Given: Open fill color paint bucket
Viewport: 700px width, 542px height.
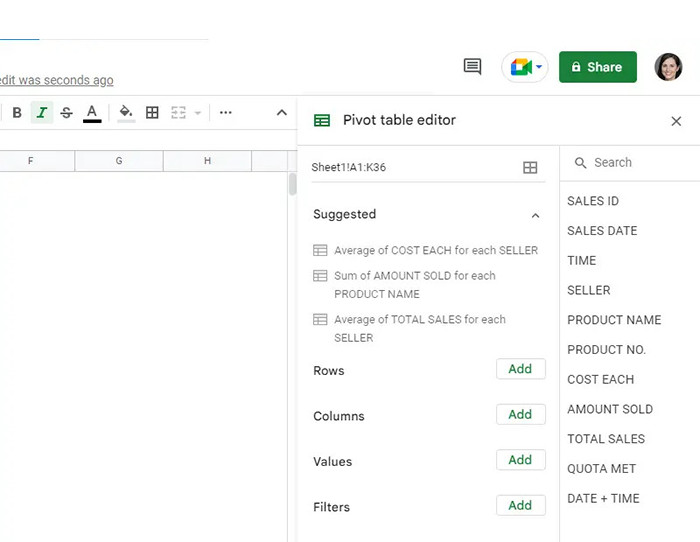Looking at the screenshot, I should pyautogui.click(x=126, y=113).
